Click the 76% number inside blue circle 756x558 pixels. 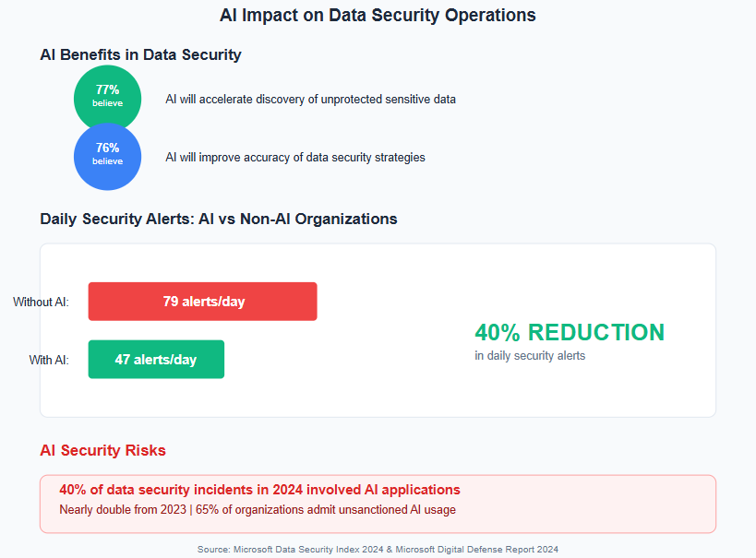pos(107,148)
